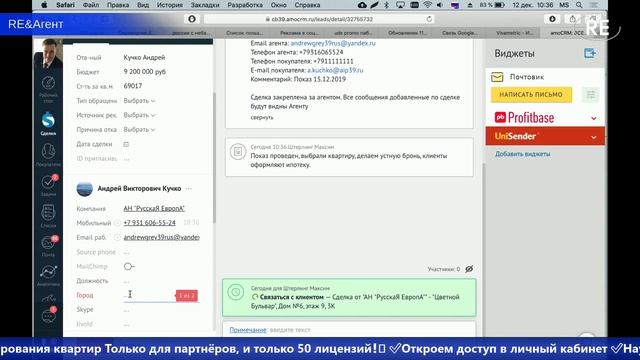Reload the page in the address bar

pos(429,19)
